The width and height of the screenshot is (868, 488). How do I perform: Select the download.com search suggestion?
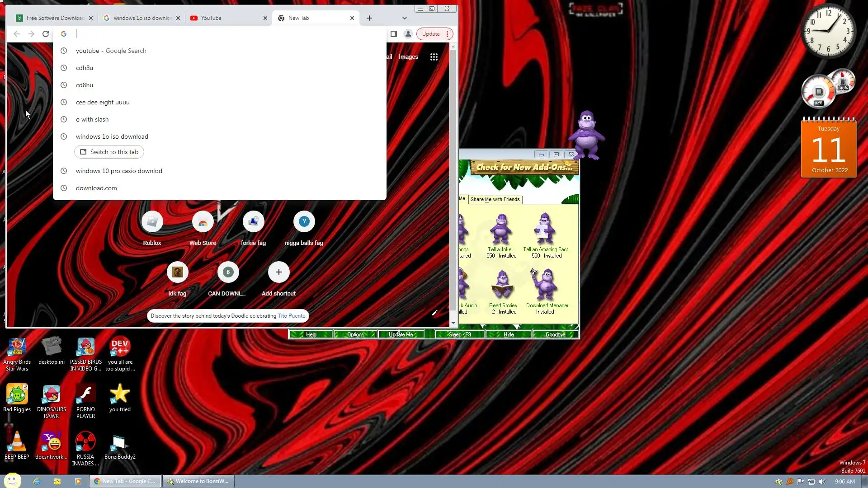96,188
